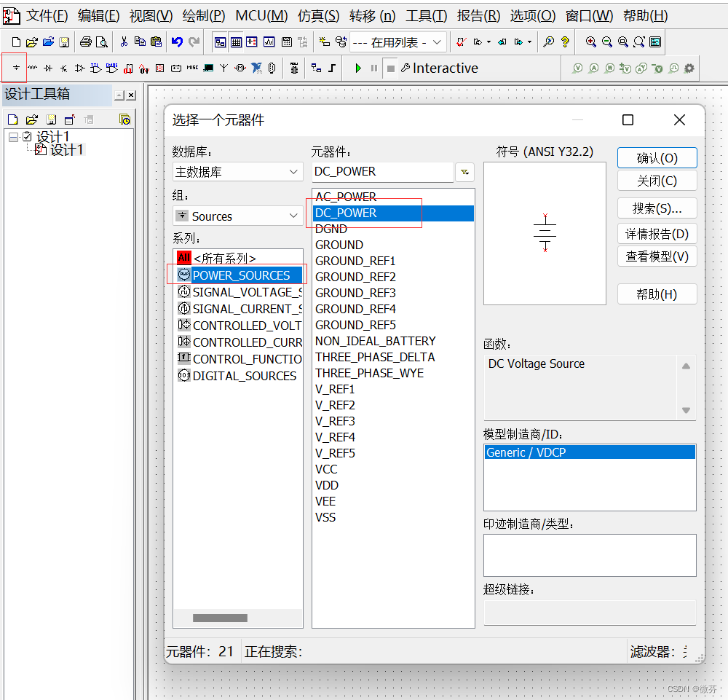Open the 仿真(S) menu
Viewport: 728px width, 700px height.
[318, 15]
